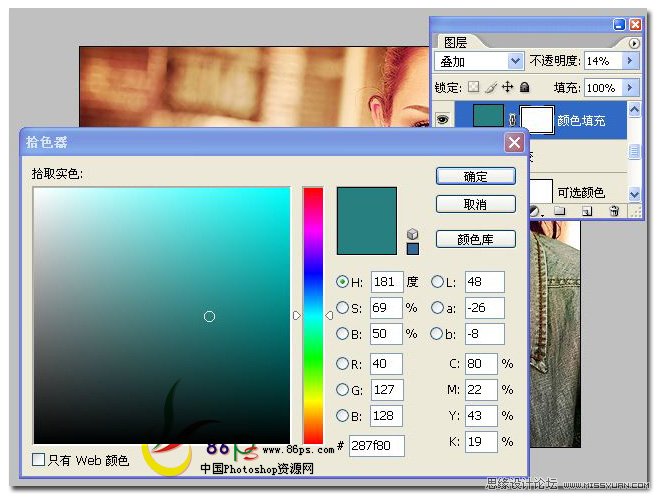
Task: Click the hex value field 287f80
Action: tap(377, 446)
